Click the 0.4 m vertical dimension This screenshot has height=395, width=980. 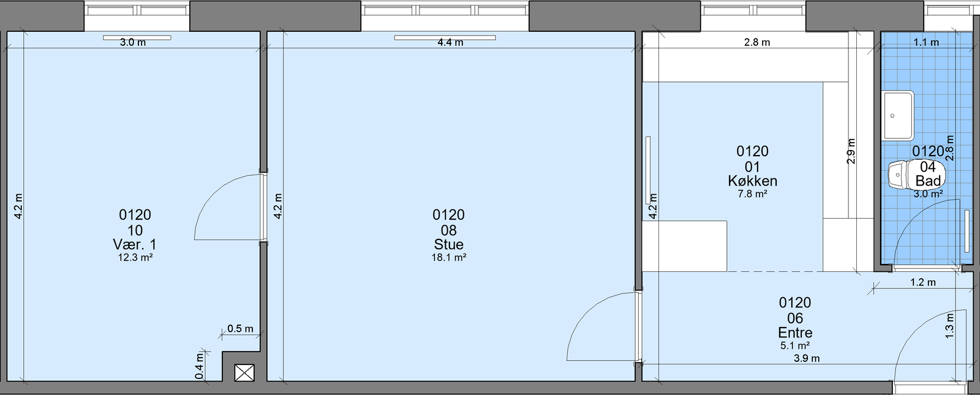(200, 366)
